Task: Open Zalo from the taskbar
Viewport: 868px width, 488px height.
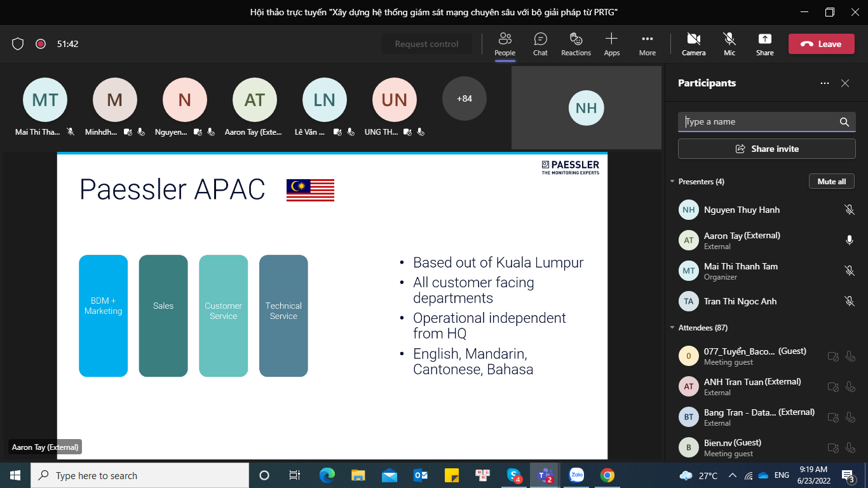Action: (x=576, y=475)
